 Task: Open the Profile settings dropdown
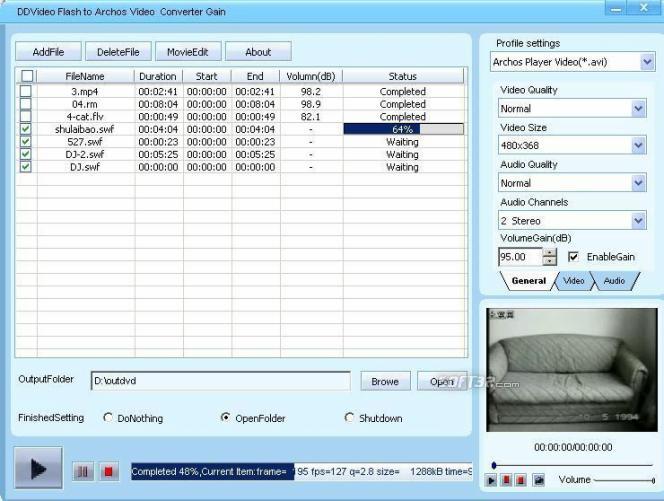pyautogui.click(x=647, y=62)
